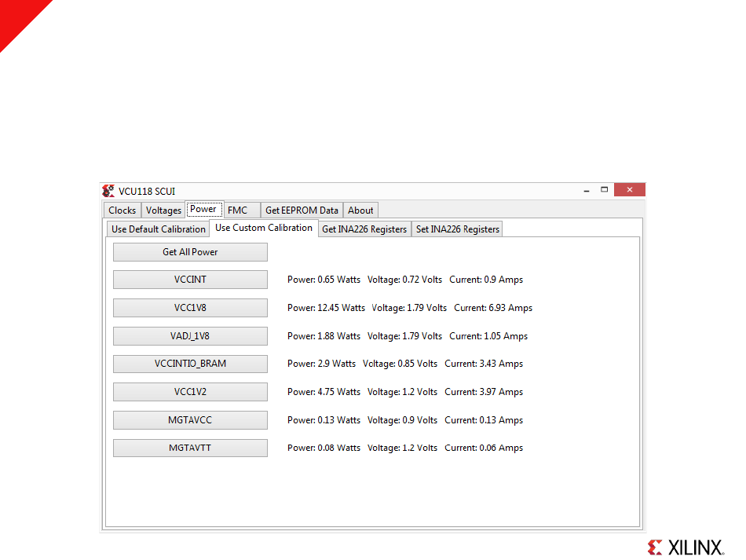The image size is (746, 560).
Task: Click the VCC1V2 button
Action: tap(190, 392)
